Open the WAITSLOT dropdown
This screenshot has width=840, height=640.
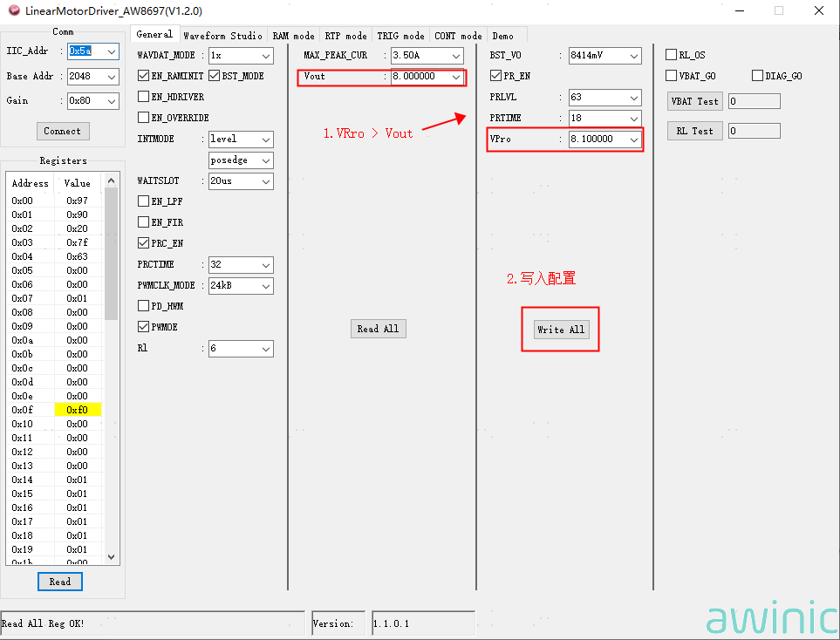(241, 181)
